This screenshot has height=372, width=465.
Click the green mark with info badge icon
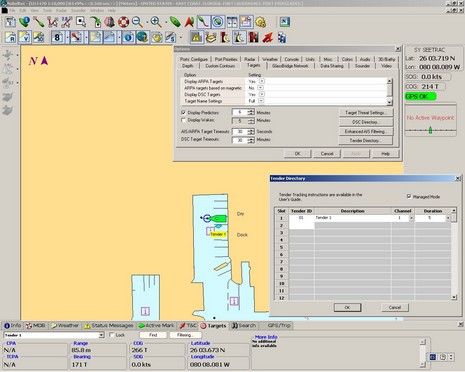pyautogui.click(x=24, y=22)
